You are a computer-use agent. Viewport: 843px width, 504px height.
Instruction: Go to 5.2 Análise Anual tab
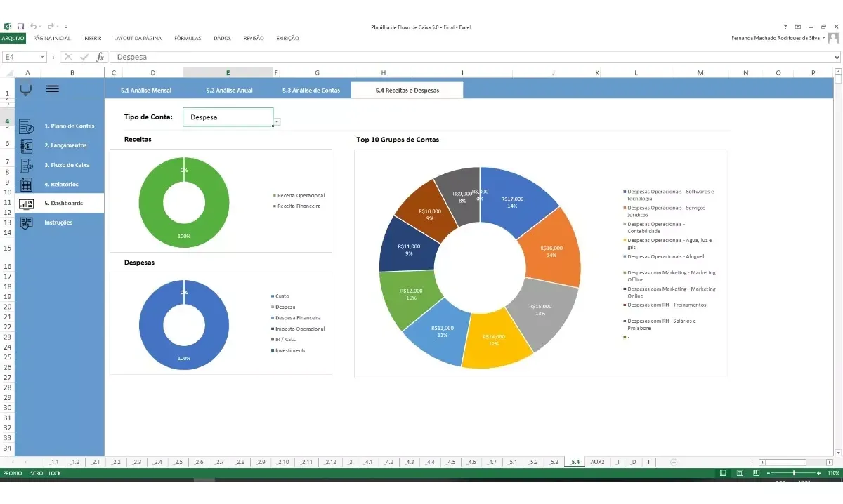point(229,90)
